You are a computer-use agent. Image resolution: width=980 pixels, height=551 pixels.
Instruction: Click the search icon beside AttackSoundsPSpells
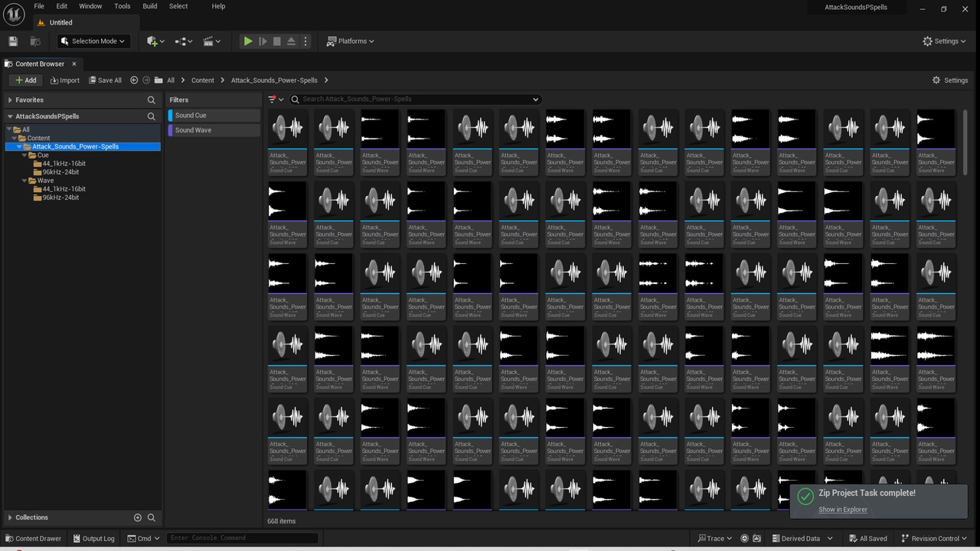pos(151,116)
